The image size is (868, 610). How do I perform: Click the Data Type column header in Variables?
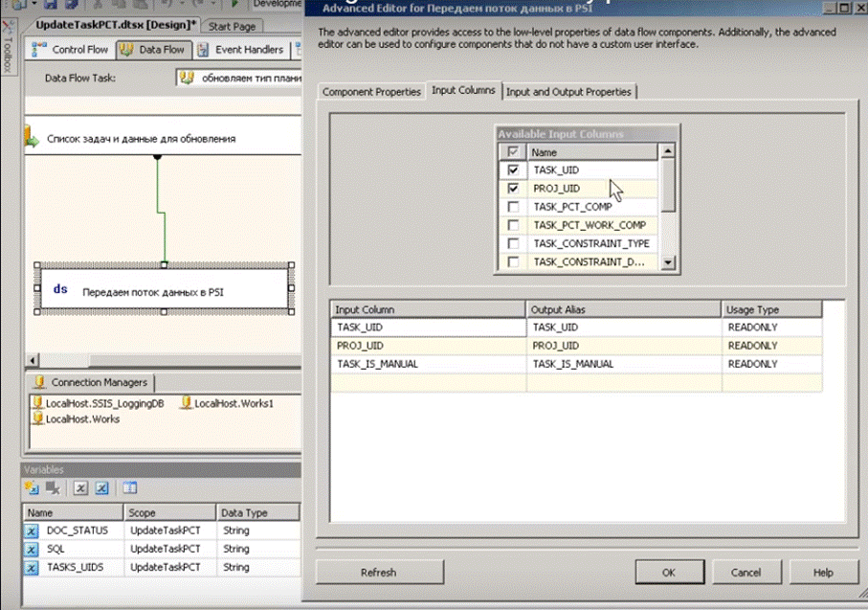point(257,513)
